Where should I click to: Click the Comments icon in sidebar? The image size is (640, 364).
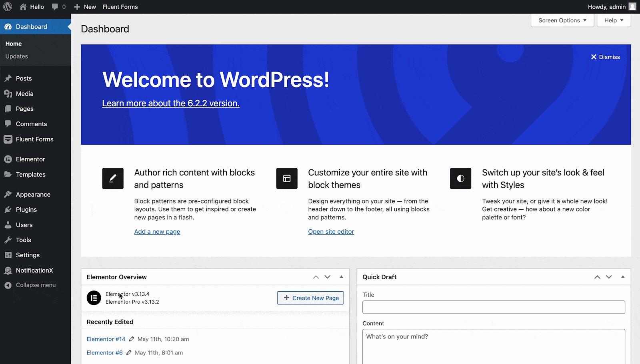[x=8, y=124]
